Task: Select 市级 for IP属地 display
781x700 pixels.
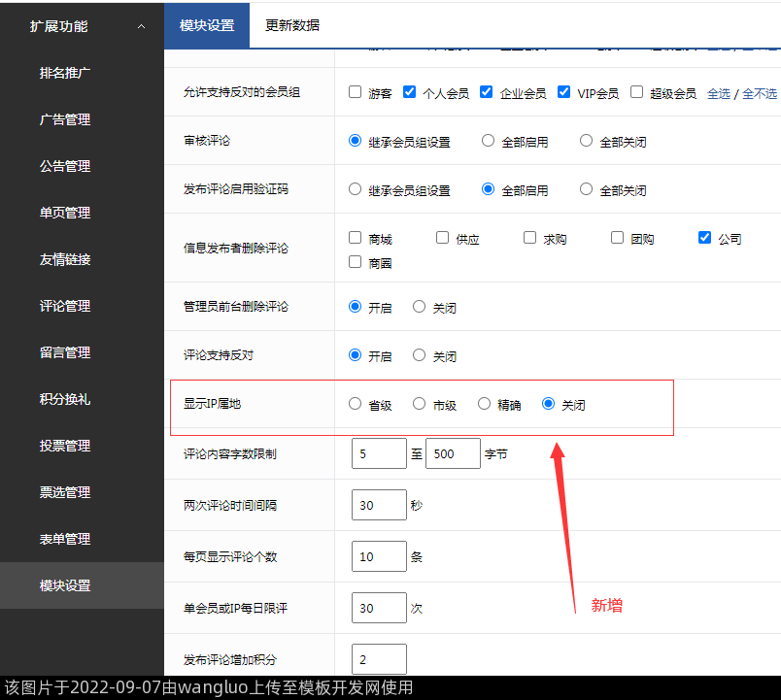Action: tap(420, 404)
